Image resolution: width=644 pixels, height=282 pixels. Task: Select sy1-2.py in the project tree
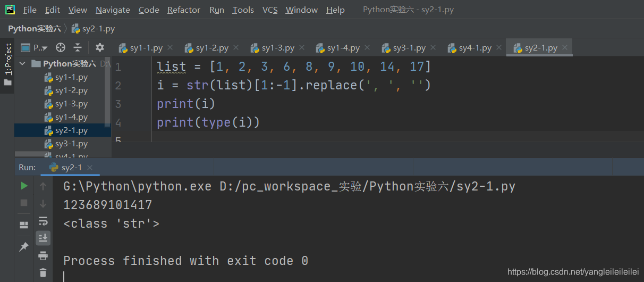coord(66,90)
